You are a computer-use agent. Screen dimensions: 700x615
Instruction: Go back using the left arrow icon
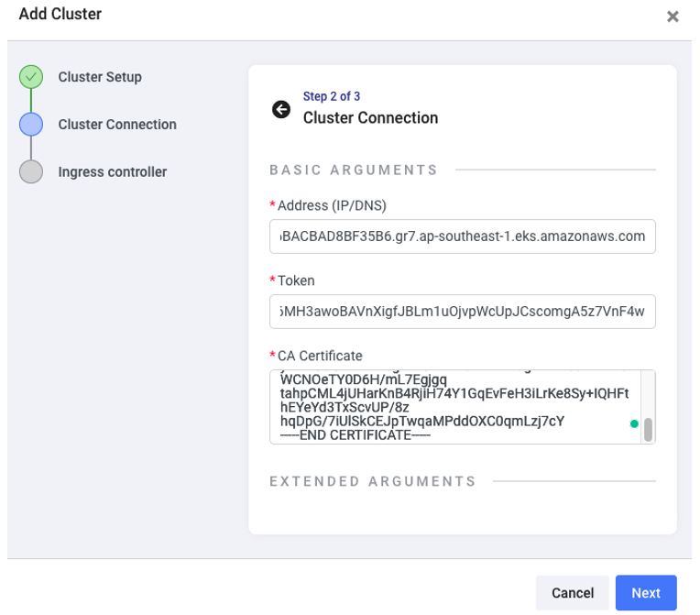coord(281,109)
